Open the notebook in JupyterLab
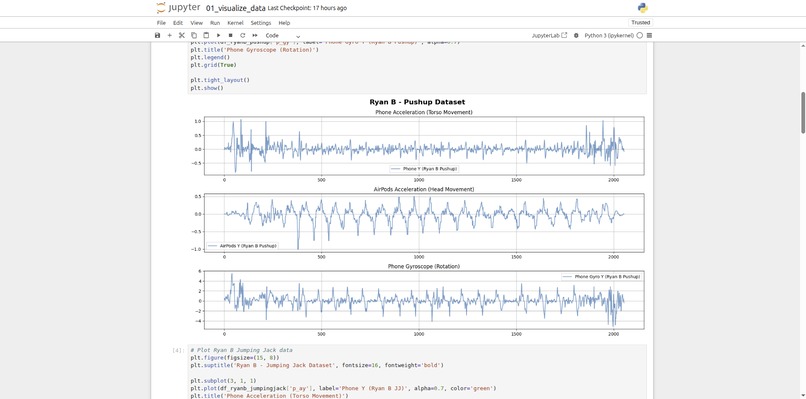The image size is (806, 399). 549,35
